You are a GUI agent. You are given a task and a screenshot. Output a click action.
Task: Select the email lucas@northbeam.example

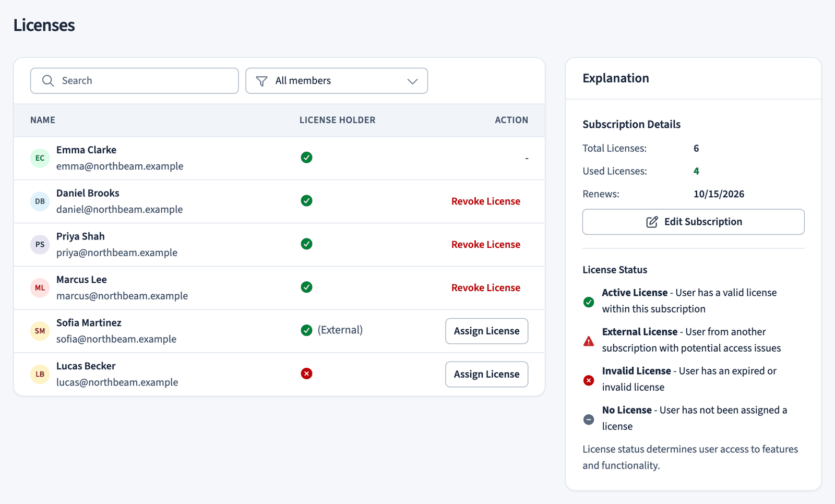tap(117, 382)
